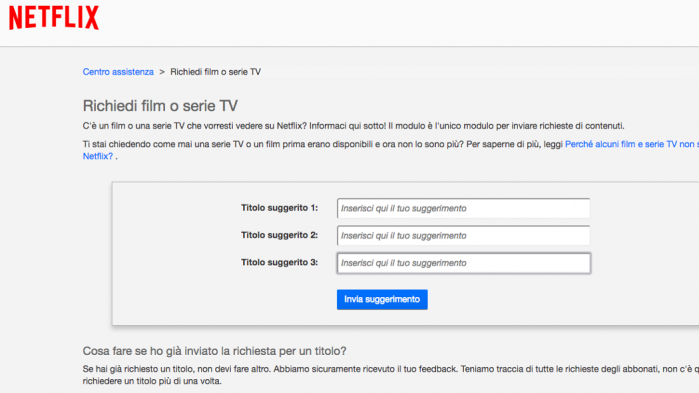Click the Netflix logo
The height and width of the screenshot is (393, 699).
[54, 18]
